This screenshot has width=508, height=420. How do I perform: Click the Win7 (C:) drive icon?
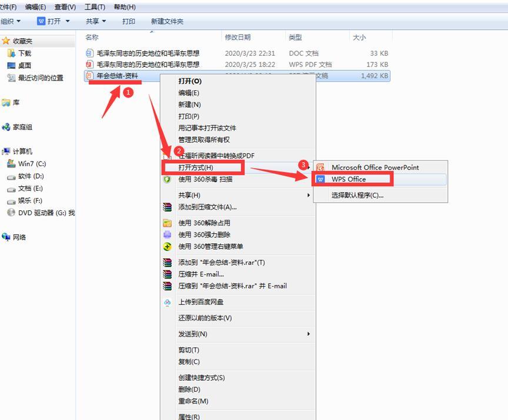[11, 163]
